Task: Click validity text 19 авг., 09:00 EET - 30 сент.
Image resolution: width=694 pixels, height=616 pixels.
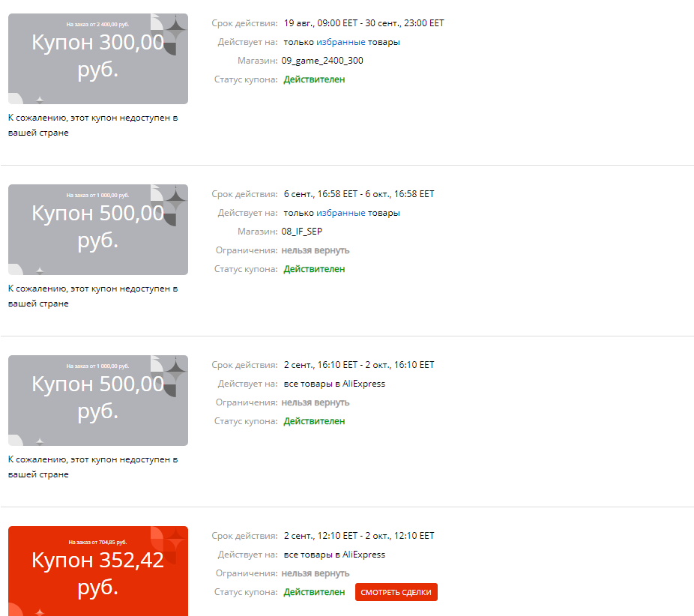Action: (363, 23)
